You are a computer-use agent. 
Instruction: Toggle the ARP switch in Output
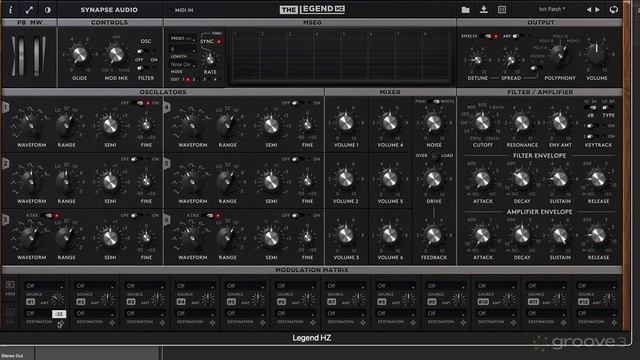click(x=518, y=36)
